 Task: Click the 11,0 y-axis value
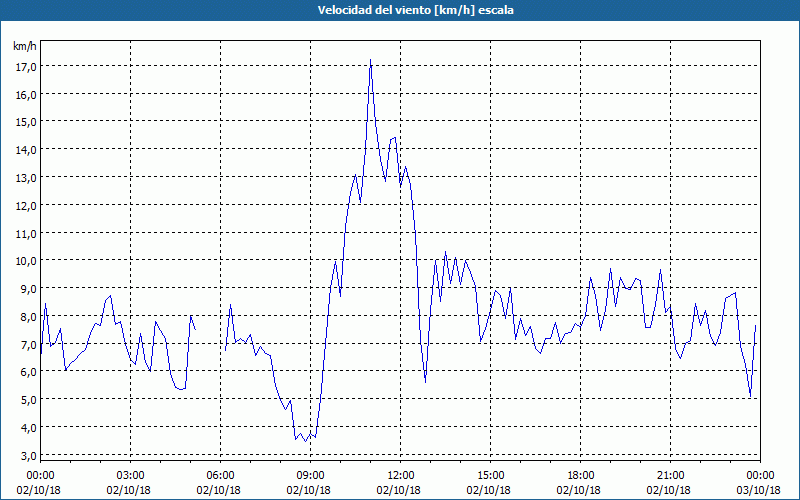pyautogui.click(x=26, y=234)
